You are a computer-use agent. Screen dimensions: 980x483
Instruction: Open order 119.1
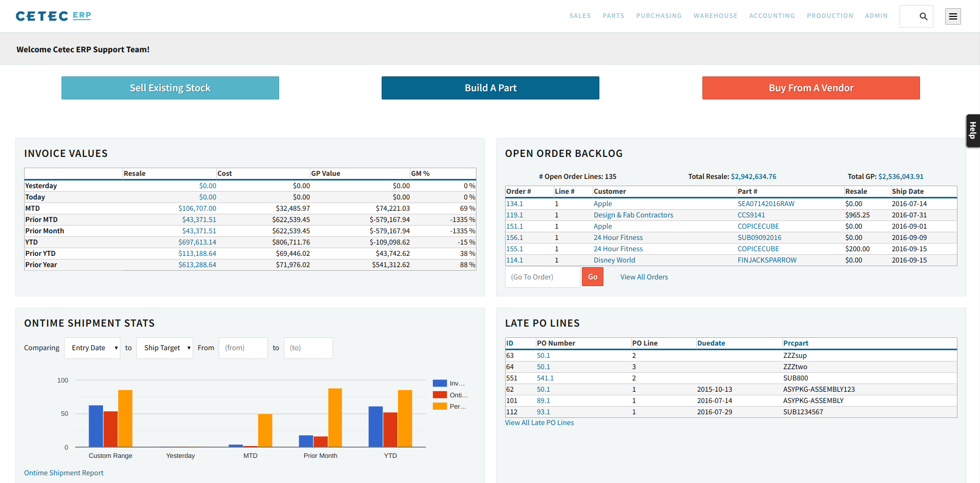(x=515, y=215)
